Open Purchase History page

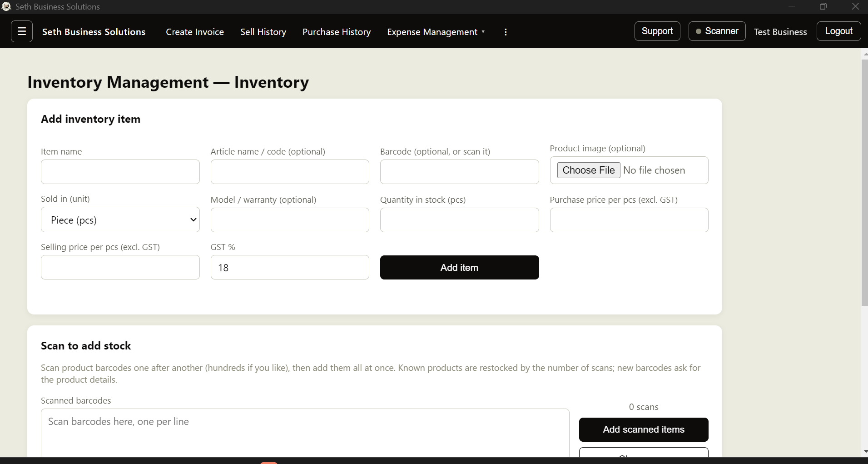[x=337, y=32]
